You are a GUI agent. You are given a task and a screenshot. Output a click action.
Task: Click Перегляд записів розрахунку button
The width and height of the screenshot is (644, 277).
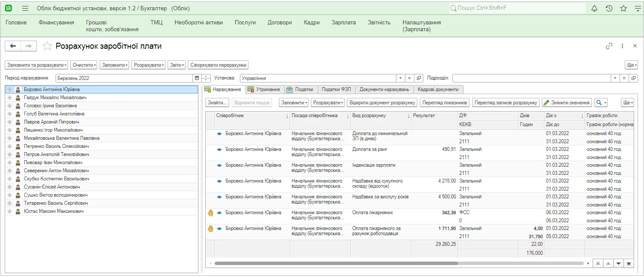point(506,103)
